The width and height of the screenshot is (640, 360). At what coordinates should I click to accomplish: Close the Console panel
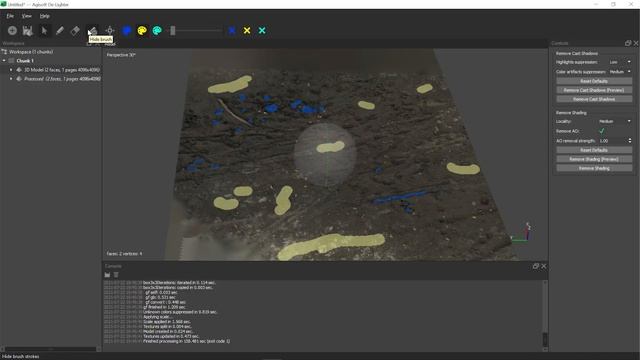click(544, 266)
